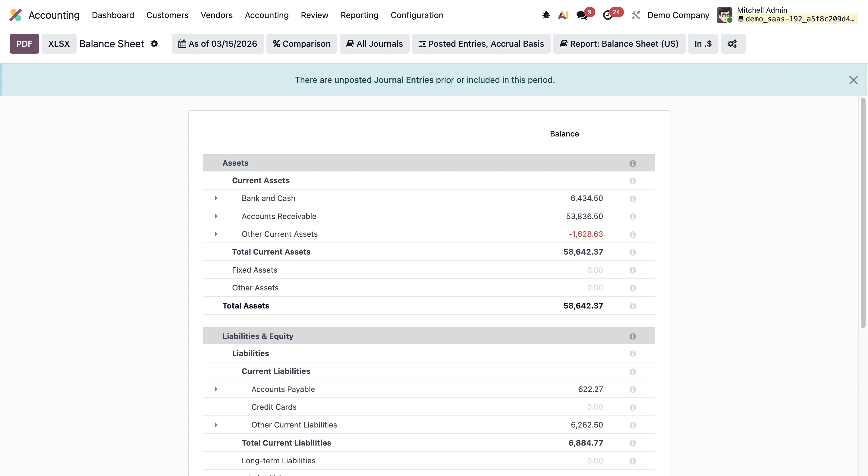The width and height of the screenshot is (868, 476).
Task: Click the info icon on Accounts Receivable row
Action: coord(633,217)
